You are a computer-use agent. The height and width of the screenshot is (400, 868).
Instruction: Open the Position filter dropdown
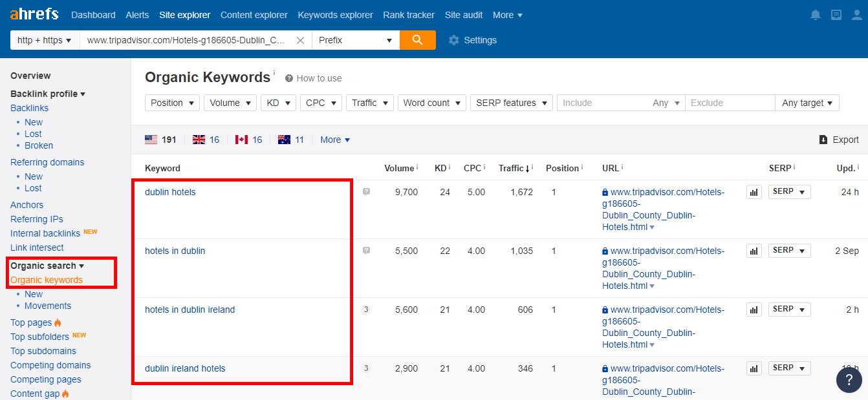[173, 103]
